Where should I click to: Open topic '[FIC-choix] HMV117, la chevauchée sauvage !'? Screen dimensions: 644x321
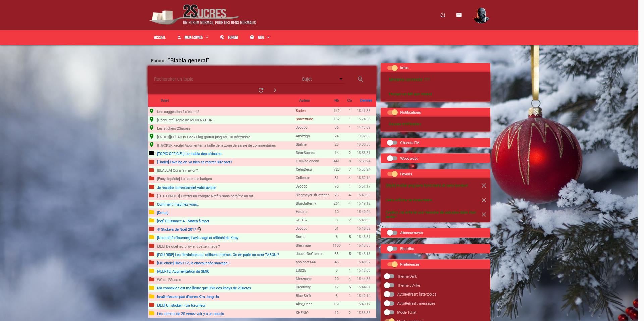point(193,263)
